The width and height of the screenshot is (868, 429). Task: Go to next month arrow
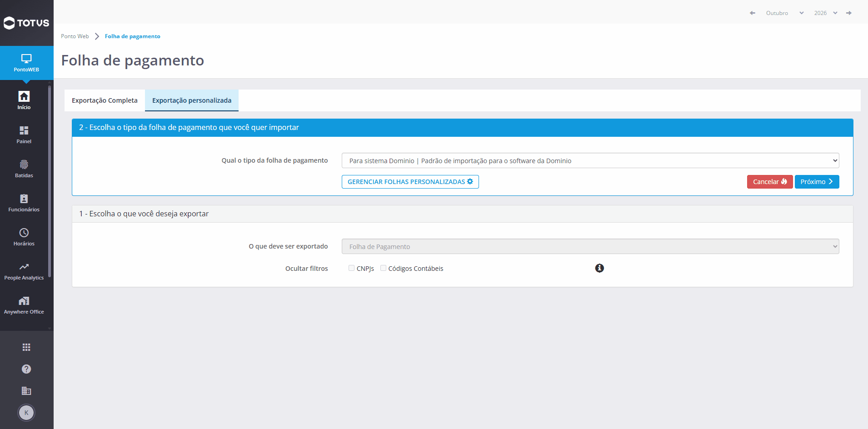(x=848, y=13)
